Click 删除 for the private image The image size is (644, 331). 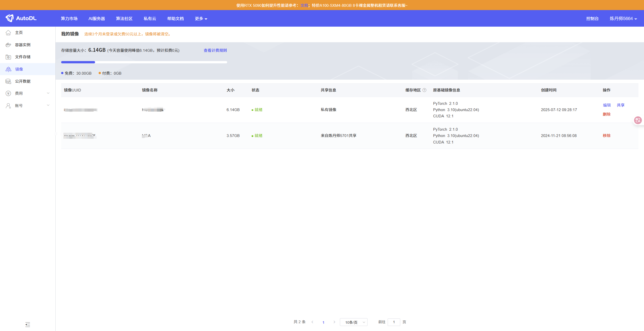click(x=607, y=114)
